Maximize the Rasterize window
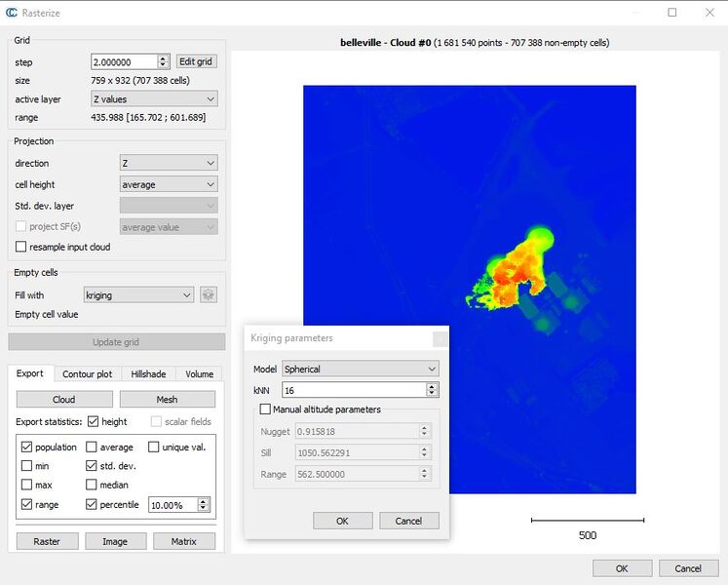728x585 pixels. click(671, 13)
